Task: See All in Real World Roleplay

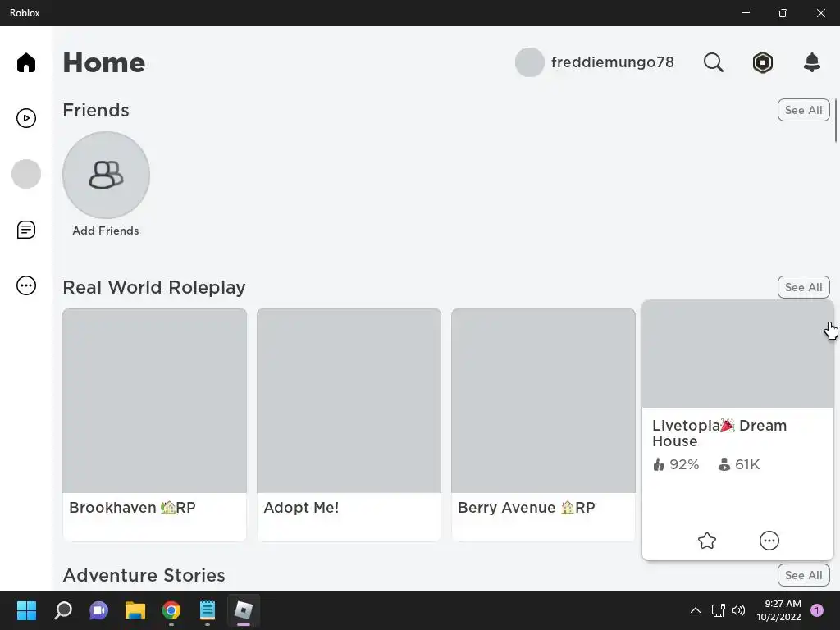Action: point(804,287)
